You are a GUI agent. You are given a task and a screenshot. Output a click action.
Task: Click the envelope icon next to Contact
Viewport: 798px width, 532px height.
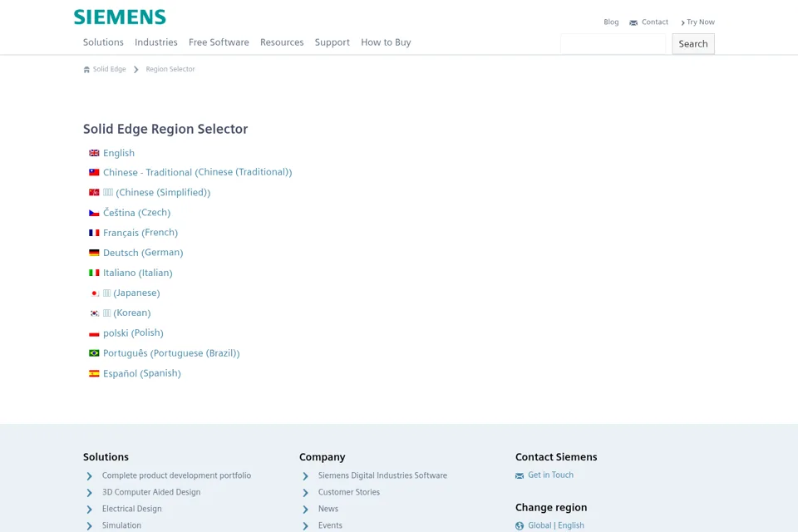tap(633, 22)
